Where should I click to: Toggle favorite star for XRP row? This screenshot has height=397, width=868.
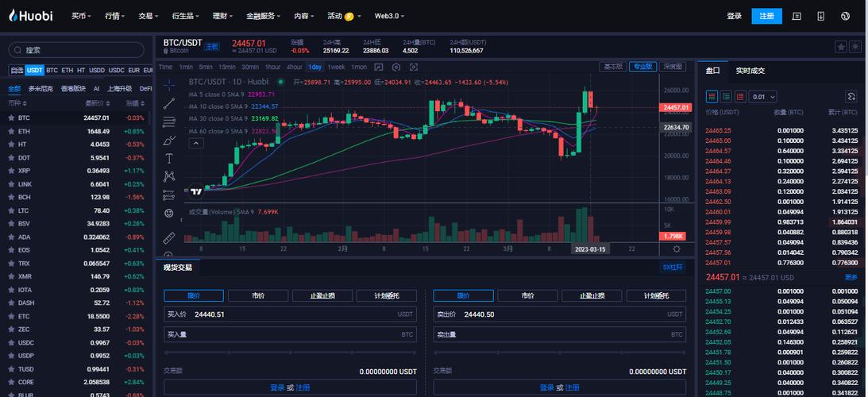tap(11, 171)
